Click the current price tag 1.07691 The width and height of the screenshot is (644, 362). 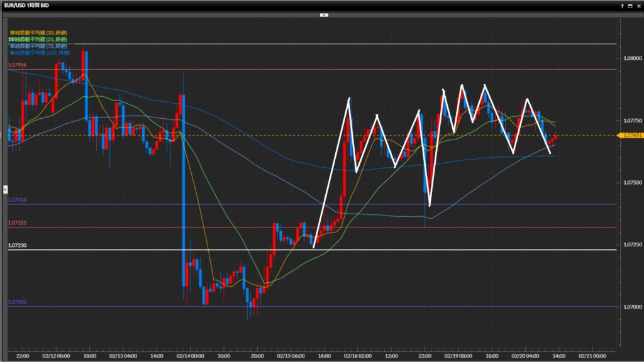(630, 135)
